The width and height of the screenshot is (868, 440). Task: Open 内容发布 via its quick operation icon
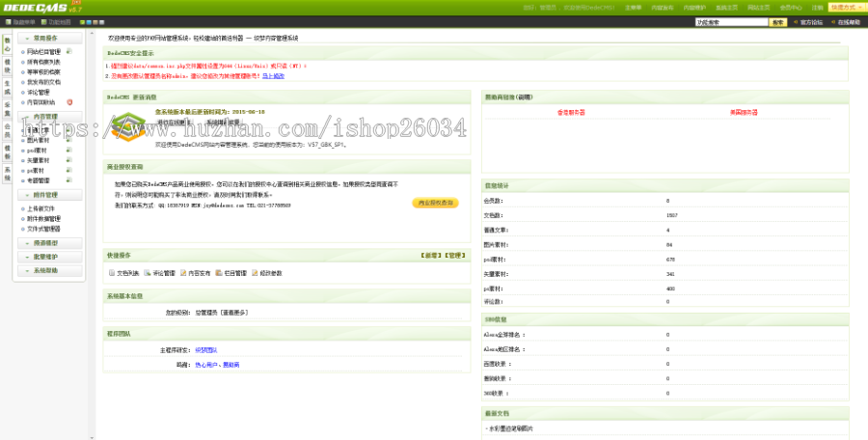tap(183, 273)
